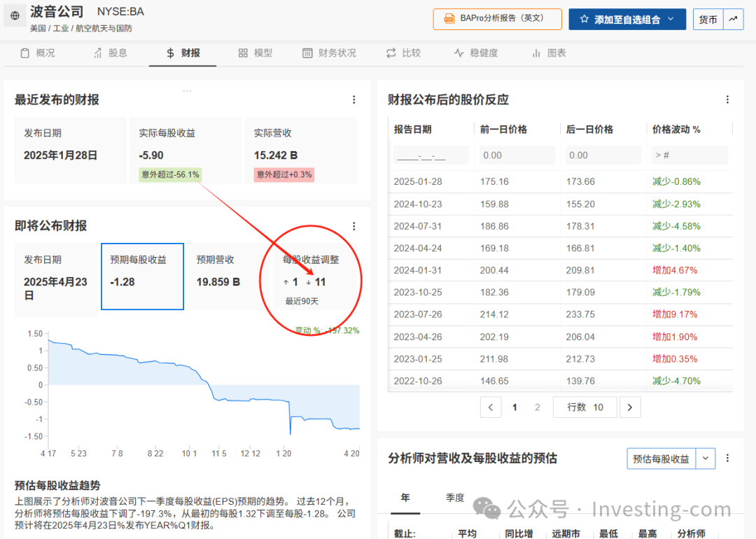Viewport: 756px width, 539px height.
Task: Select page 2 in the pagination
Action: click(x=538, y=407)
